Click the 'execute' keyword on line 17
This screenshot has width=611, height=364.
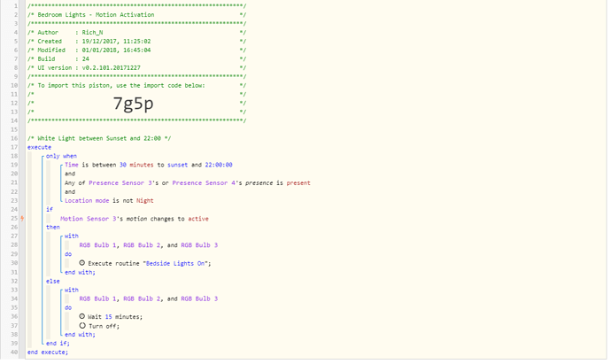pyautogui.click(x=39, y=147)
